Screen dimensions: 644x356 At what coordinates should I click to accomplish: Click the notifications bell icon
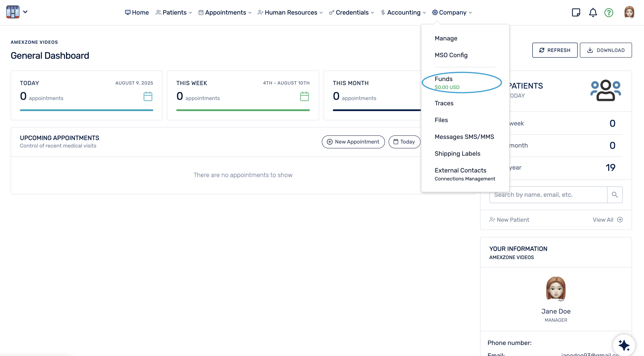point(593,12)
